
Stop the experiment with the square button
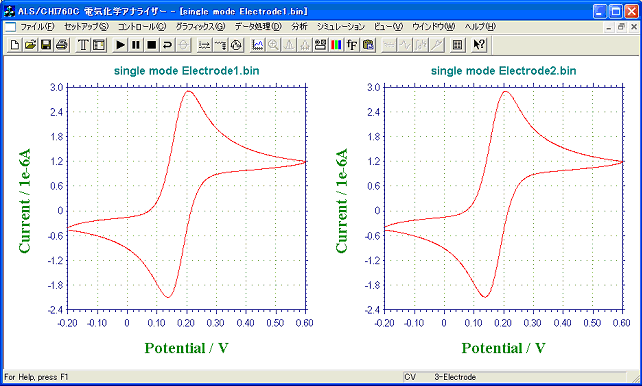151,45
